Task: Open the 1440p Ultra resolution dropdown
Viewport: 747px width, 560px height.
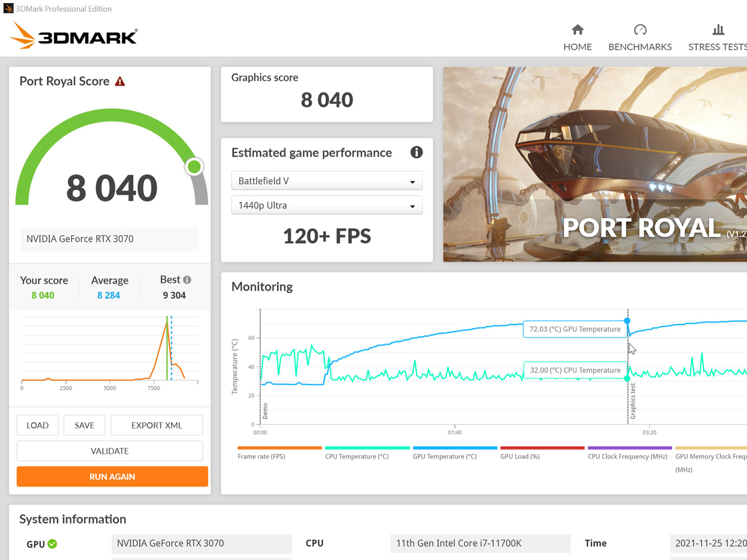Action: pos(327,205)
